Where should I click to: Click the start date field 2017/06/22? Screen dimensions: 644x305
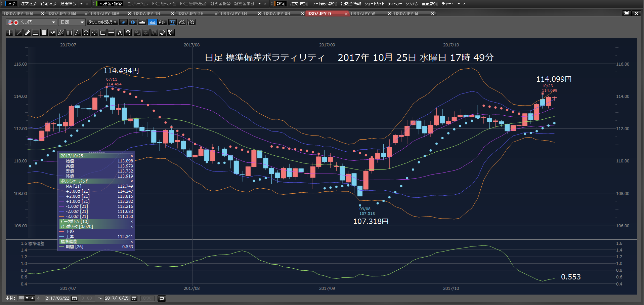point(57,298)
